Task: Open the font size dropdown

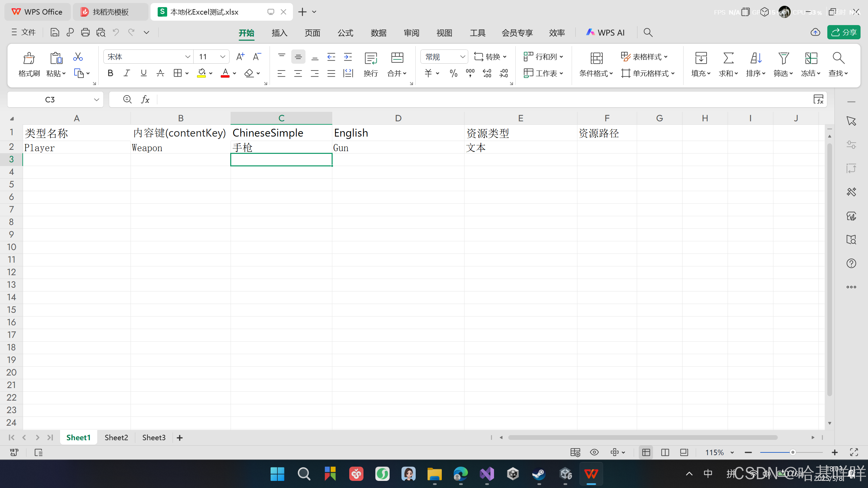Action: click(222, 57)
